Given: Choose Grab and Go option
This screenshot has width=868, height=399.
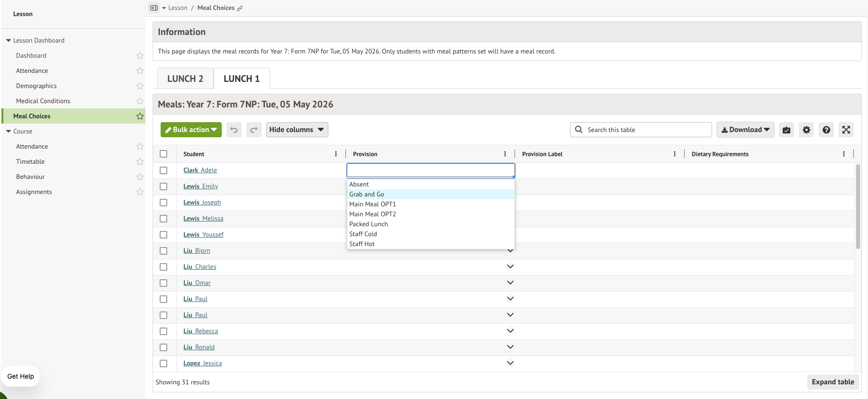Looking at the screenshot, I should point(431,195).
